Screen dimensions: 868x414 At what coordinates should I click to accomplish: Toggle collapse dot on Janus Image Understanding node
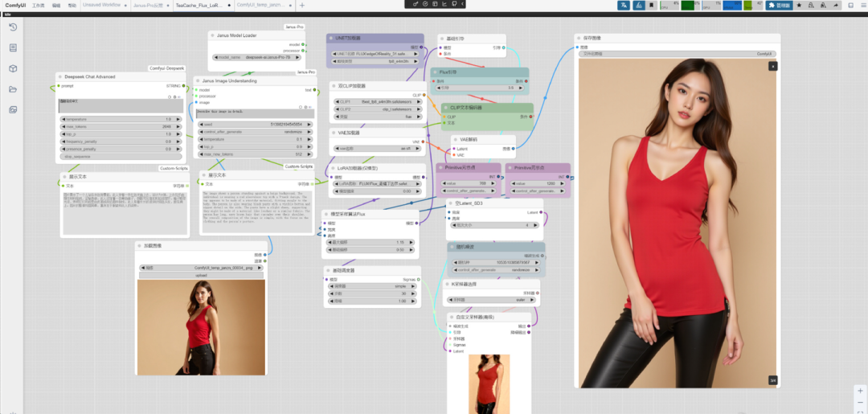[x=198, y=81]
